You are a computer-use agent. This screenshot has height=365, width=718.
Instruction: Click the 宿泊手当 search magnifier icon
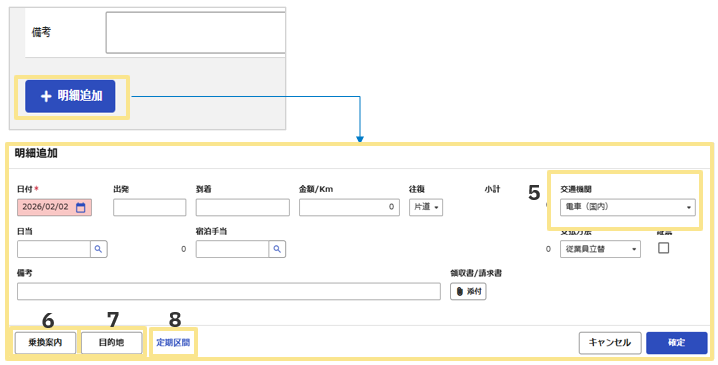tap(277, 249)
